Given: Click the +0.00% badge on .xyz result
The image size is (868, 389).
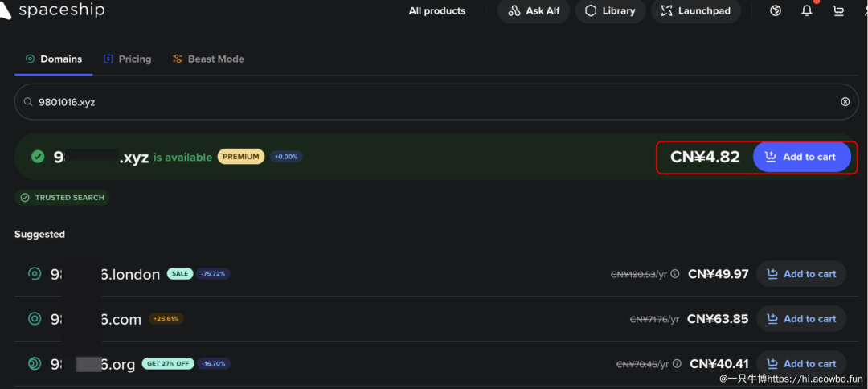Looking at the screenshot, I should (x=286, y=157).
